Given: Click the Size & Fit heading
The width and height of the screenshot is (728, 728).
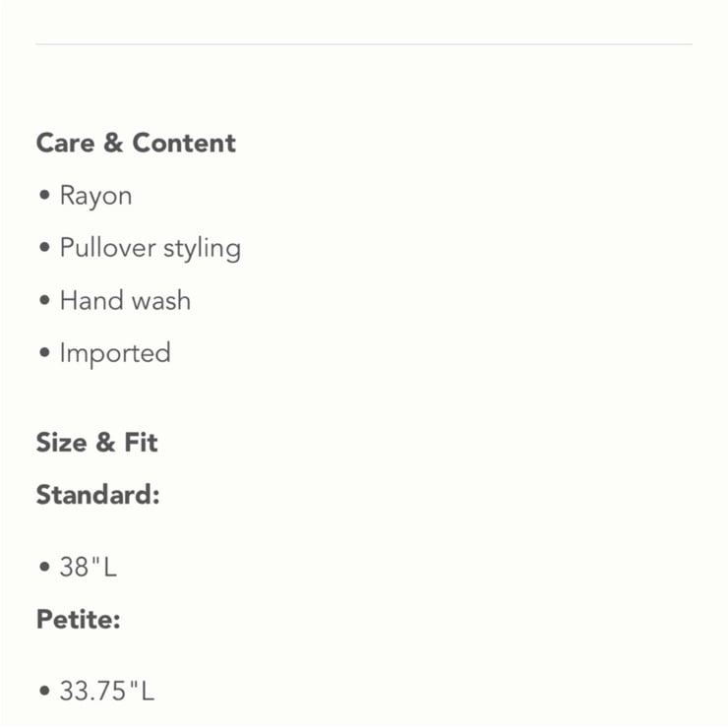Looking at the screenshot, I should point(97,442).
